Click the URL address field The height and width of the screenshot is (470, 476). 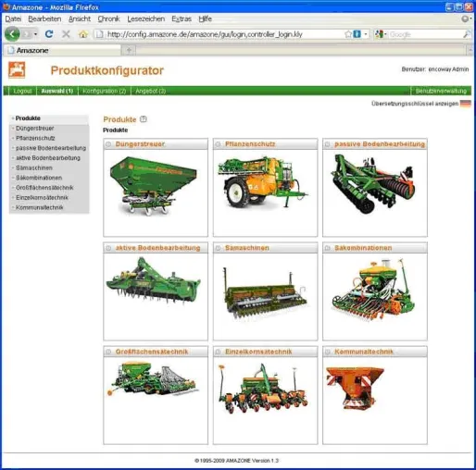pos(224,34)
